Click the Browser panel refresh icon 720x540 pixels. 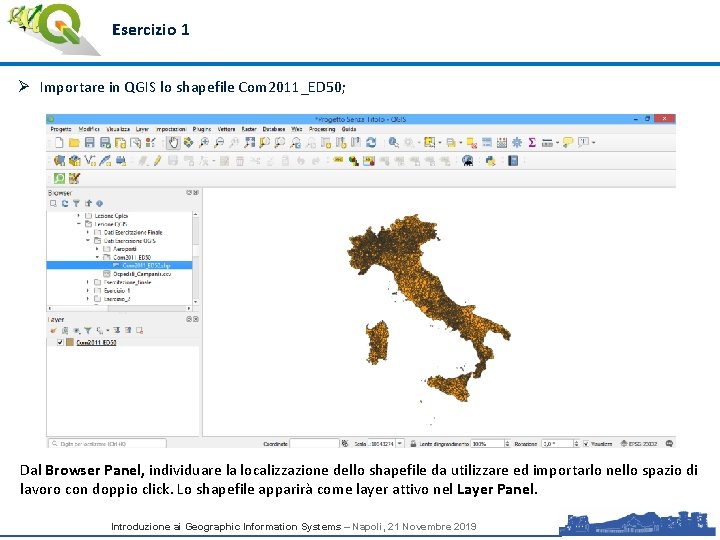tap(65, 203)
